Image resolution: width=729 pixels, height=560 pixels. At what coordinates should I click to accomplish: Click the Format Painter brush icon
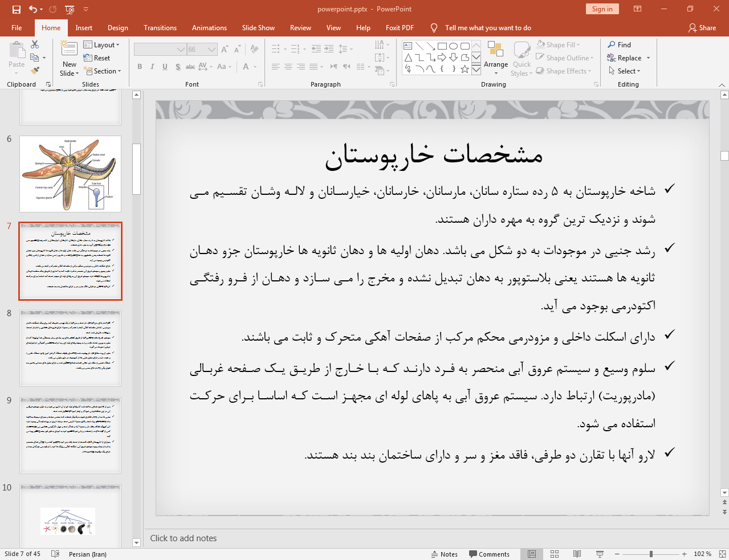(35, 71)
